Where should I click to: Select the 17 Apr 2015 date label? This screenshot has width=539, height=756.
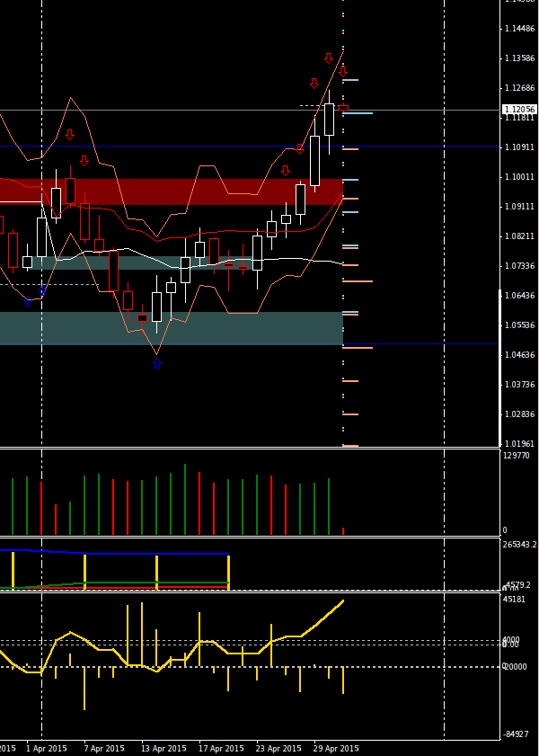tap(221, 749)
